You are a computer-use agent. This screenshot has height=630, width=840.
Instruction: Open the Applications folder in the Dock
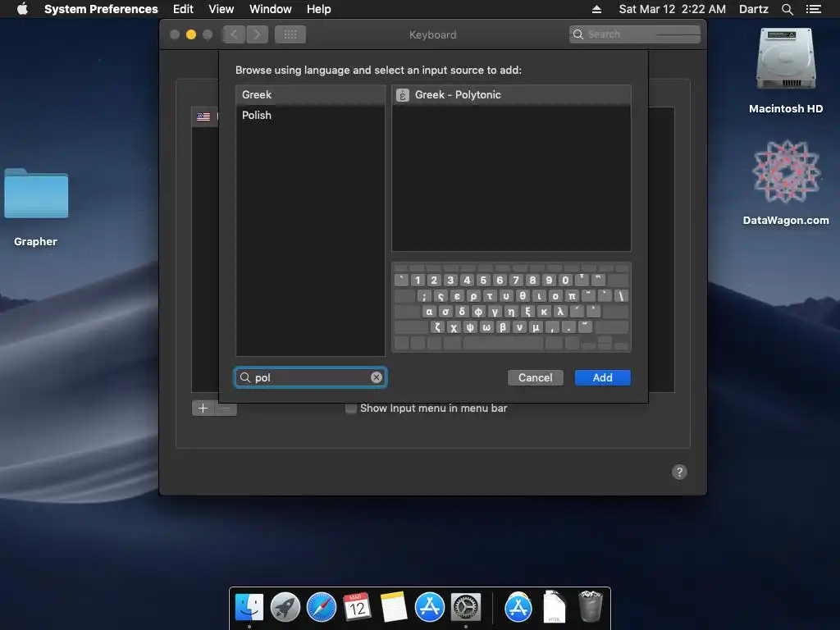(x=518, y=607)
